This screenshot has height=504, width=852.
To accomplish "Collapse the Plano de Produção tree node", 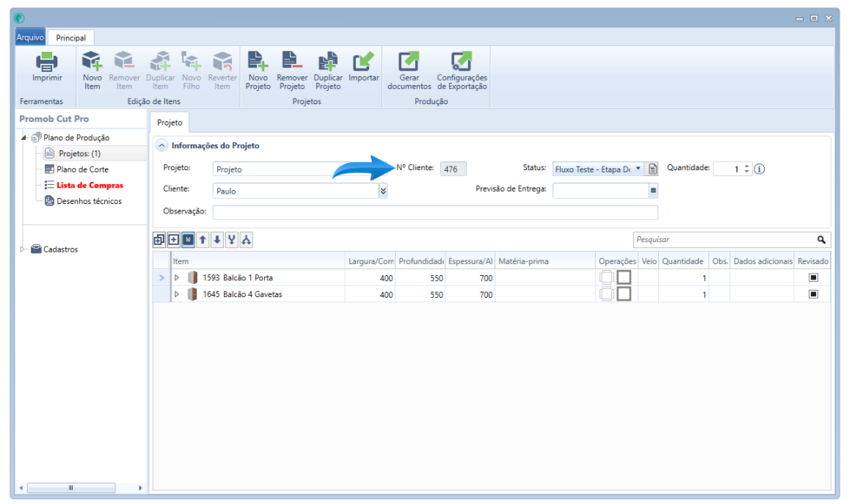I will tap(24, 138).
